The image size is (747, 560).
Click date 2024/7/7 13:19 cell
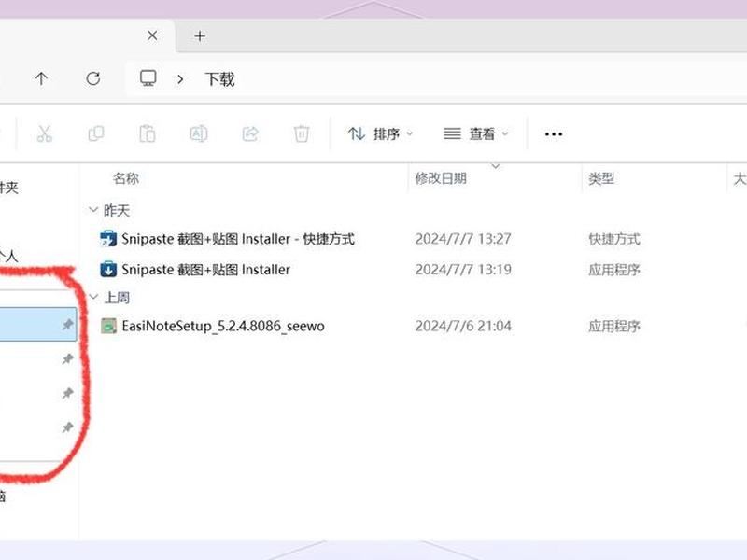463,270
